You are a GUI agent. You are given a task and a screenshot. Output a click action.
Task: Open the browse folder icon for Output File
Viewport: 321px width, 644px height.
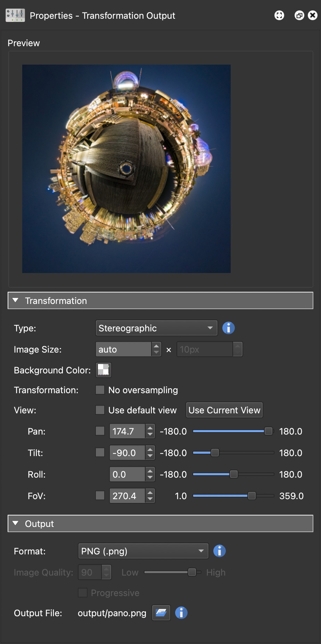pyautogui.click(x=161, y=613)
